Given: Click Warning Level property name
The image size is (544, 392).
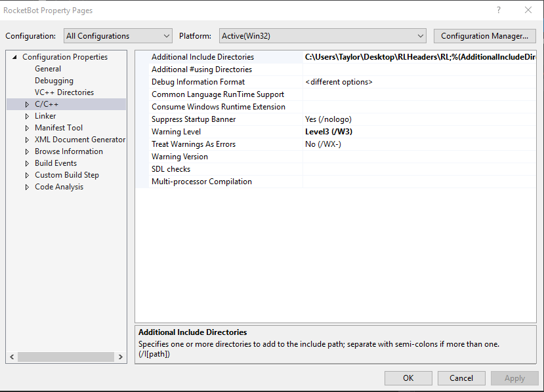Looking at the screenshot, I should (177, 132).
